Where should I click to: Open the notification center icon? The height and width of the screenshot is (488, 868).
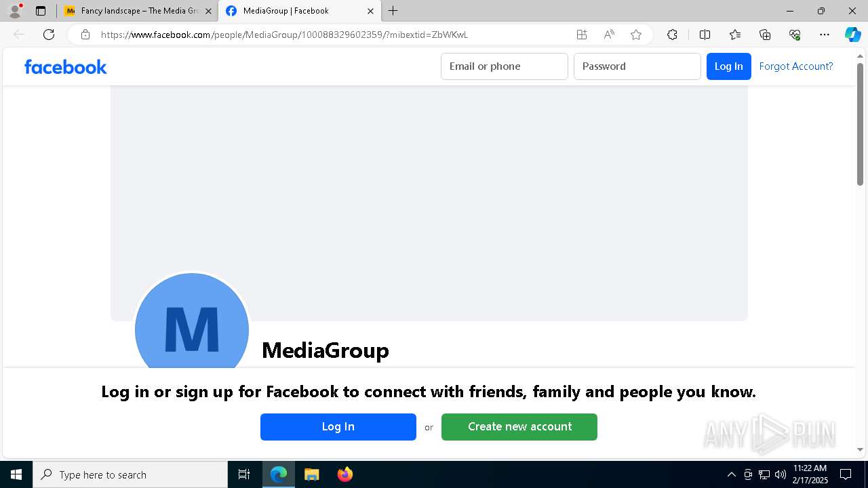coord(846,474)
